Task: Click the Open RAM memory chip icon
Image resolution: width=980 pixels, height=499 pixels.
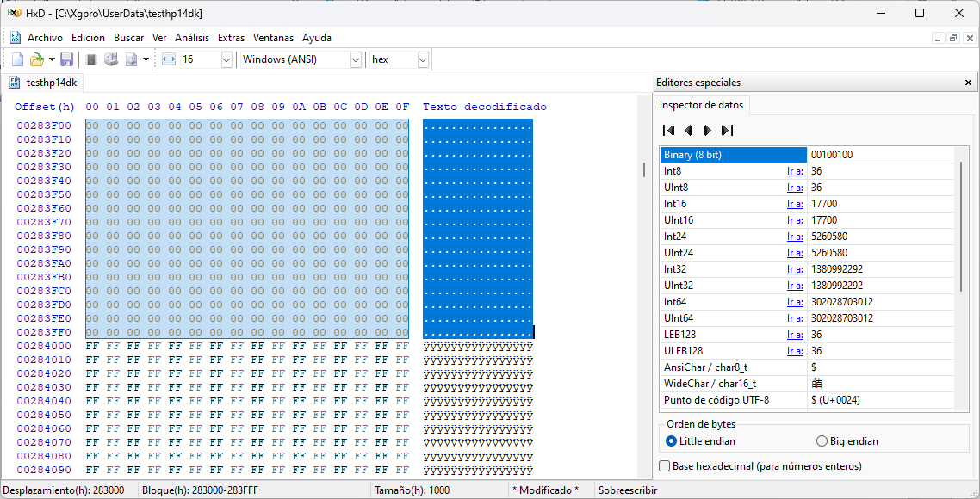Action: pos(91,59)
